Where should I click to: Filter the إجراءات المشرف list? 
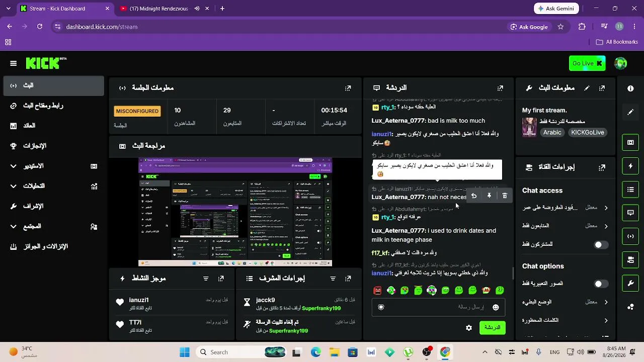tap(333, 278)
